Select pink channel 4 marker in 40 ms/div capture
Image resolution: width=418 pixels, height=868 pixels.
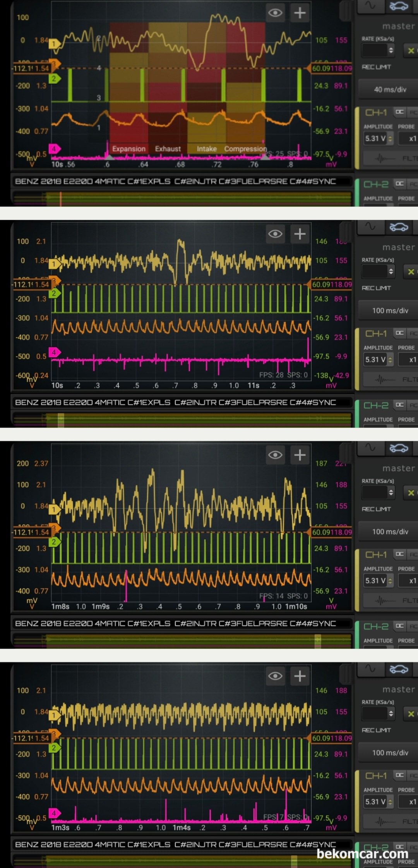tap(54, 148)
